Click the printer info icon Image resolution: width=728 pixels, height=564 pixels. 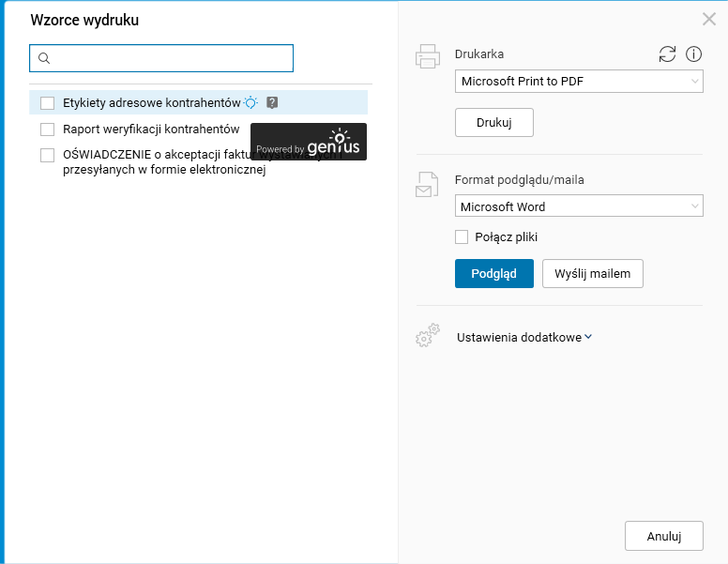point(694,54)
